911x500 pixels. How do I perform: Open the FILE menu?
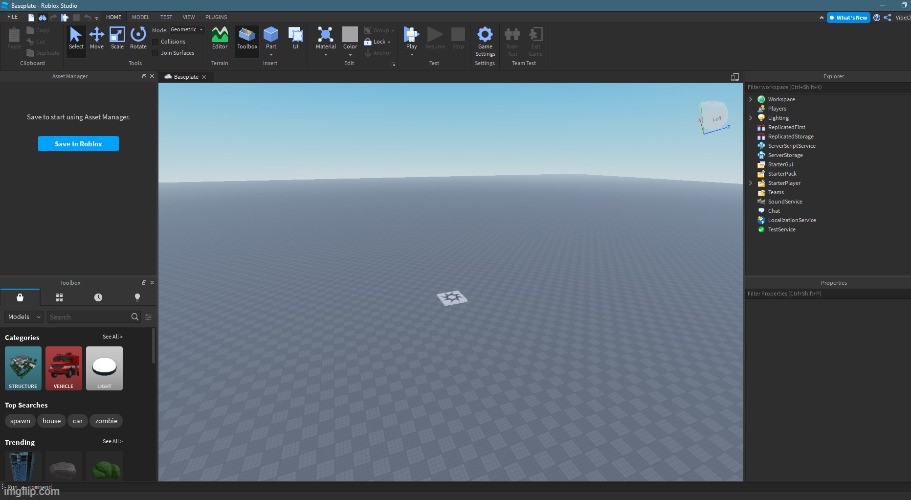[13, 17]
